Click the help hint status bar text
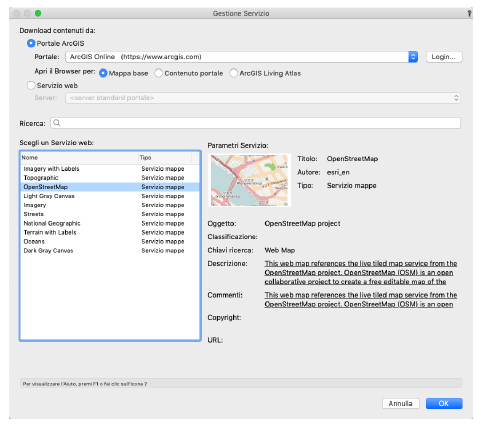481x424 pixels. [85, 384]
